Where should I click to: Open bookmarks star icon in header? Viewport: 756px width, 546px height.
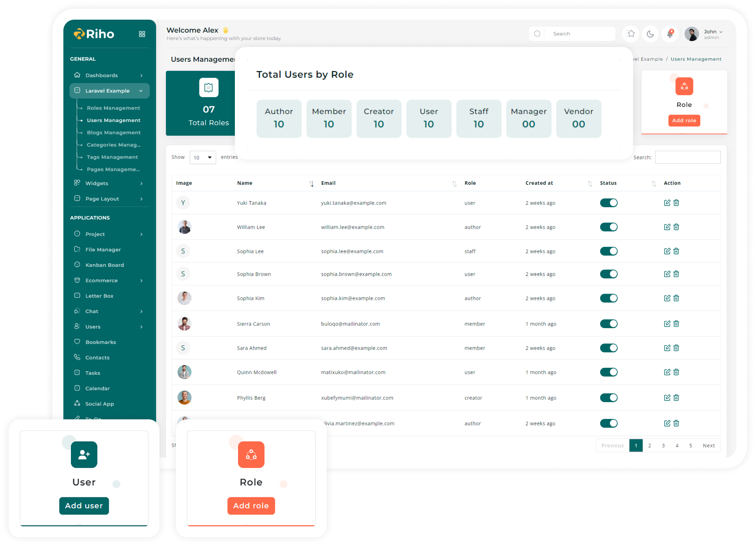click(630, 34)
